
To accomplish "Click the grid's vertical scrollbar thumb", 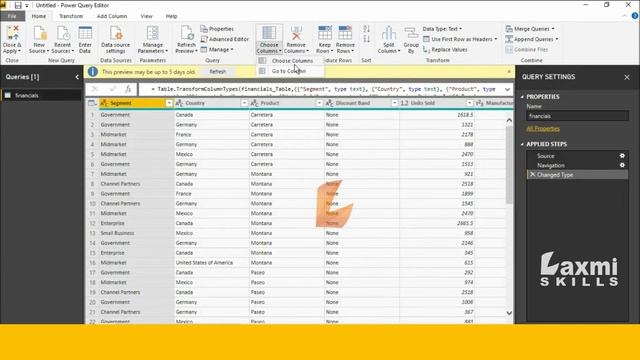I will point(509,164).
